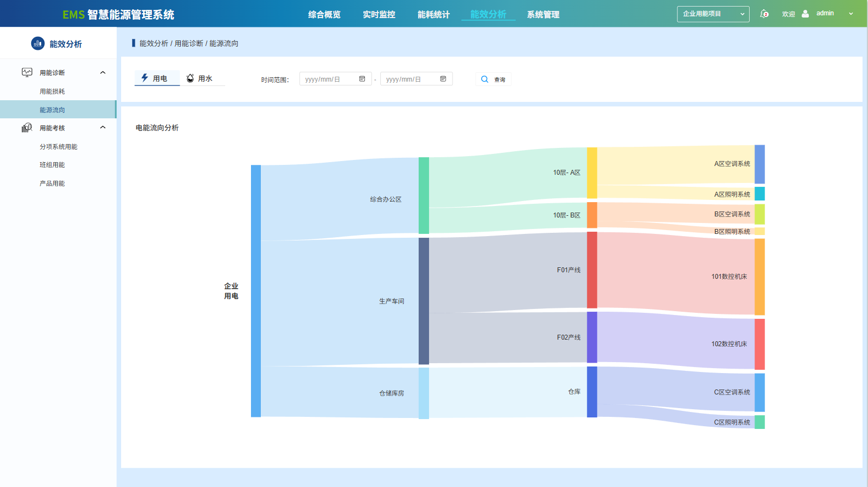Click the red F01产线 node bar
This screenshot has width=868, height=487.
click(592, 270)
